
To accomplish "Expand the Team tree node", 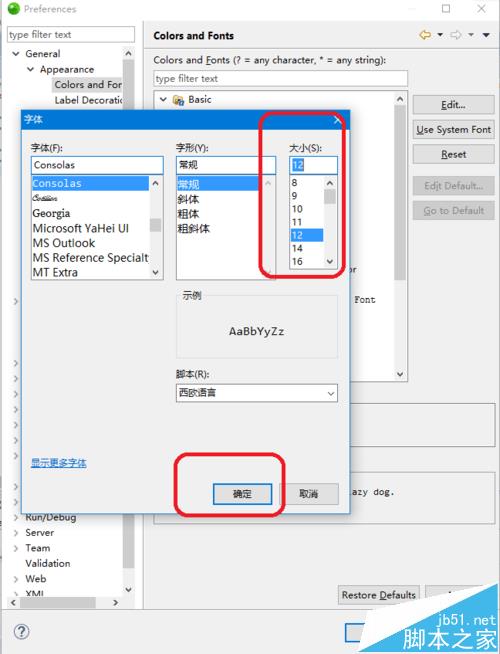I will click(x=16, y=548).
